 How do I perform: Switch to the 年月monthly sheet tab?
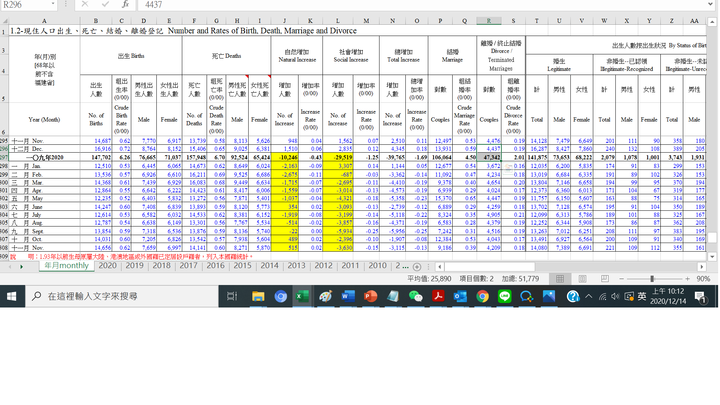point(67,266)
